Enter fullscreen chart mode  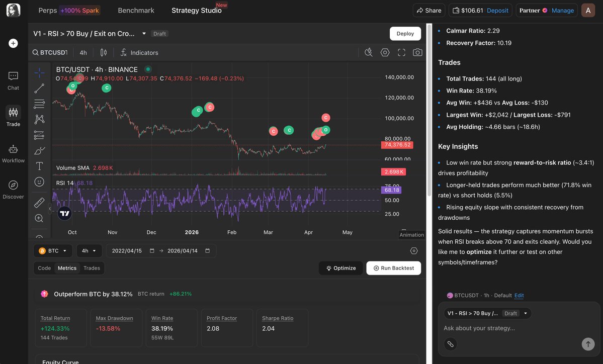(x=401, y=52)
